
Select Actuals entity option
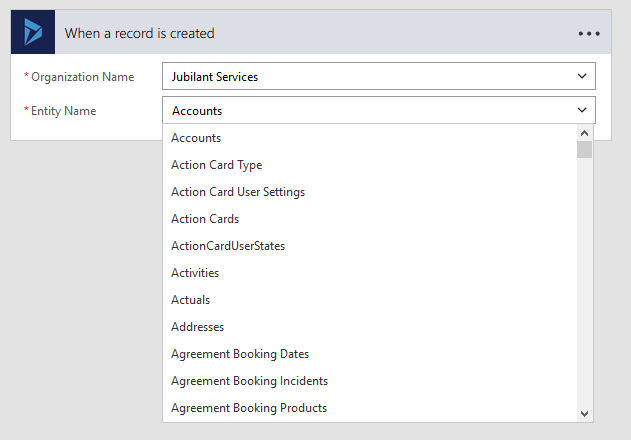coord(369,300)
